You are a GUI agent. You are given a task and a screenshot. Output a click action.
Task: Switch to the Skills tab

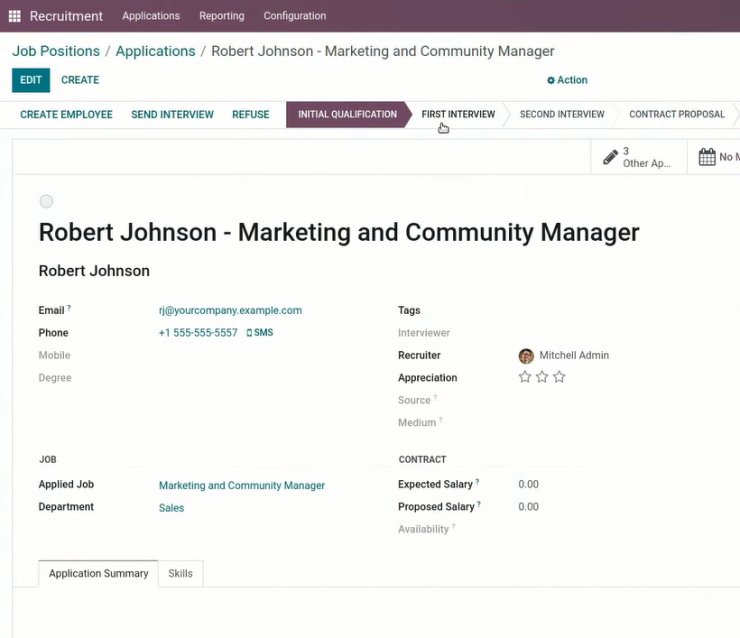click(x=181, y=573)
